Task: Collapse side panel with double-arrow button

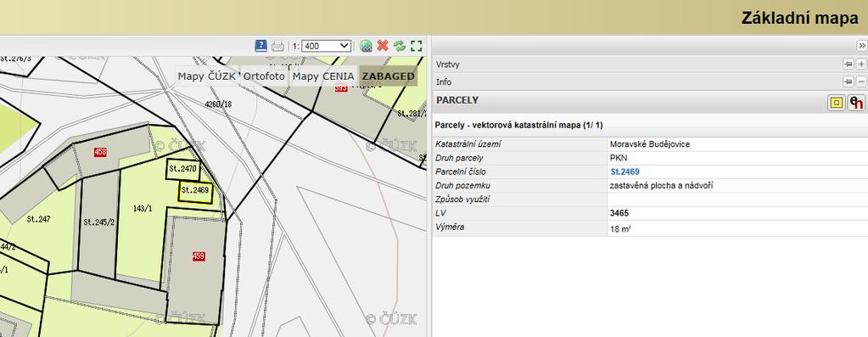Action: pos(861,45)
